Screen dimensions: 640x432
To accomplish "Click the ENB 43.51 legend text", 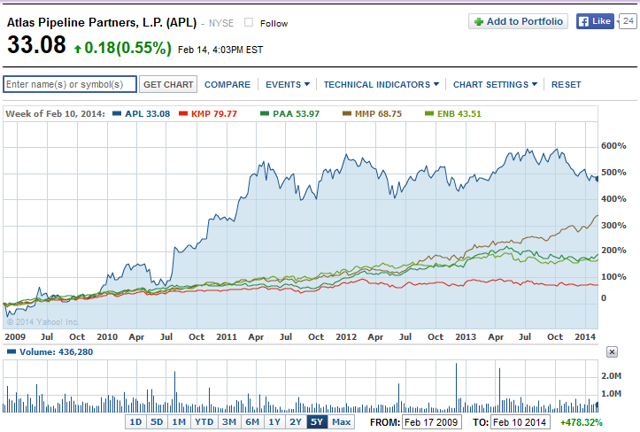I will [459, 114].
